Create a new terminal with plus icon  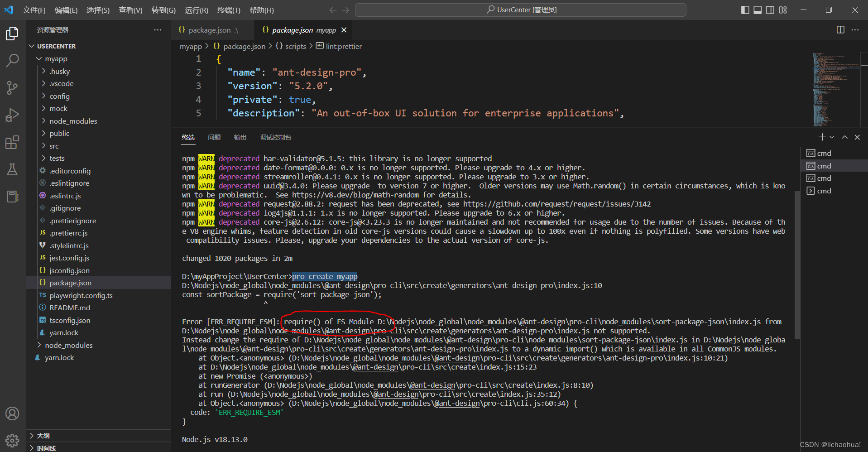[822, 137]
